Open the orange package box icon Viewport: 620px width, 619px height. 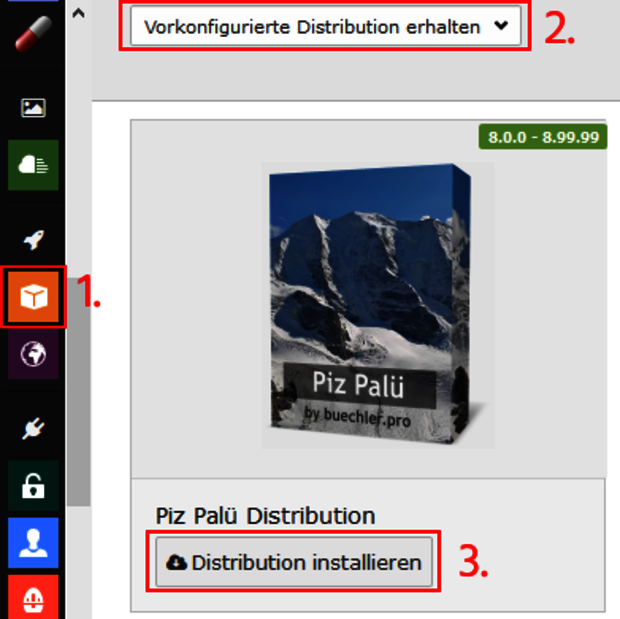[x=33, y=297]
